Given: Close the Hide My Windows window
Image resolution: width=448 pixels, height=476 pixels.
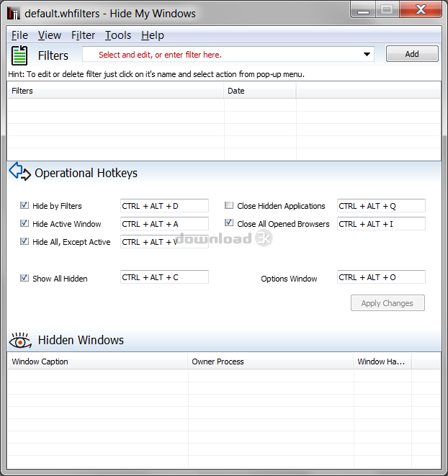Looking at the screenshot, I should (421, 9).
